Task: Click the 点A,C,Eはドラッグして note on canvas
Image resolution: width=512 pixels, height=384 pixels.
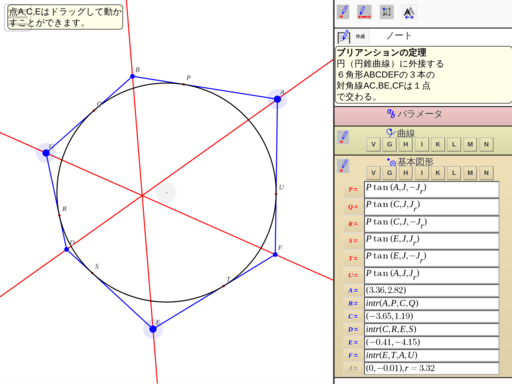Action: coord(65,17)
